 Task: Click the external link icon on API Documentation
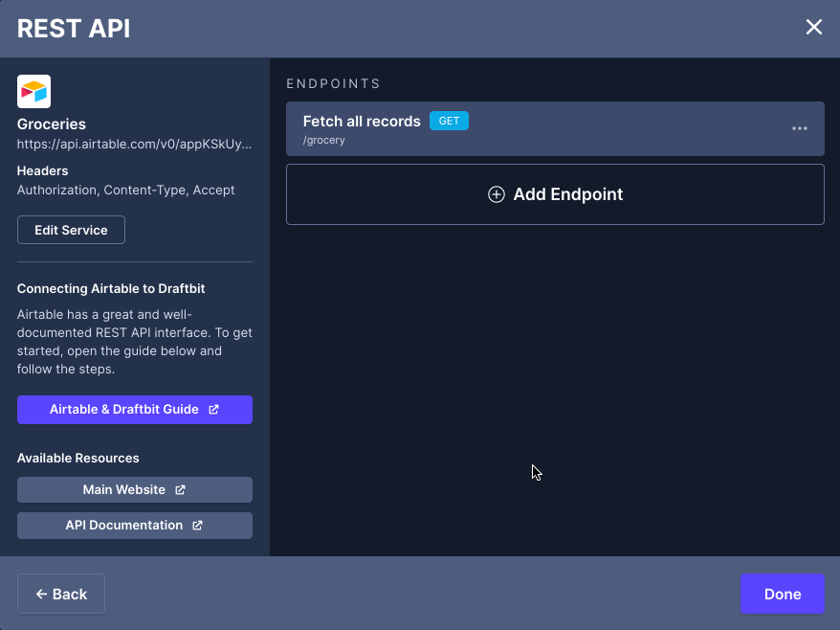(198, 526)
